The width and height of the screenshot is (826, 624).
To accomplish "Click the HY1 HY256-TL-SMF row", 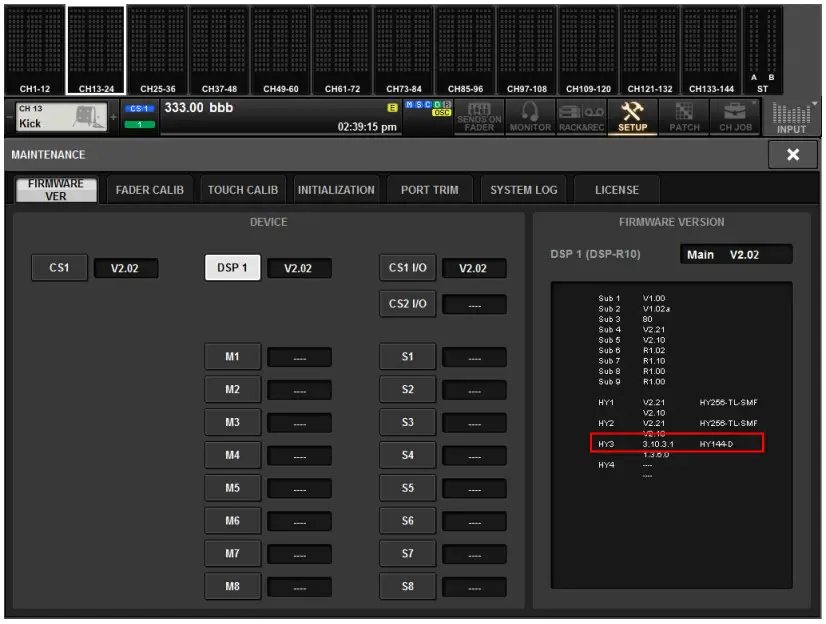I will click(677, 402).
